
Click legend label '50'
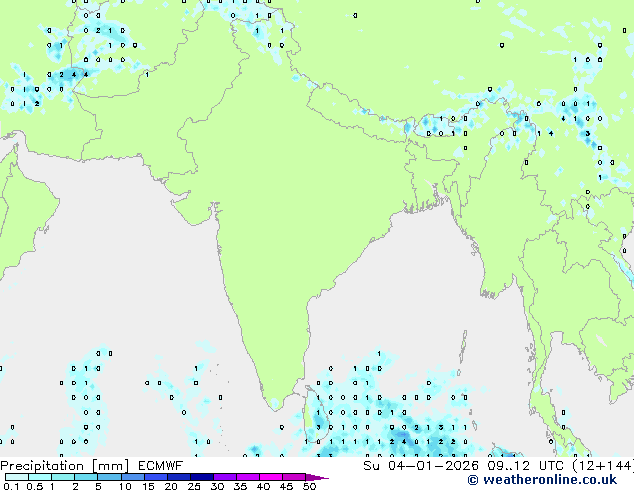pyautogui.click(x=309, y=486)
